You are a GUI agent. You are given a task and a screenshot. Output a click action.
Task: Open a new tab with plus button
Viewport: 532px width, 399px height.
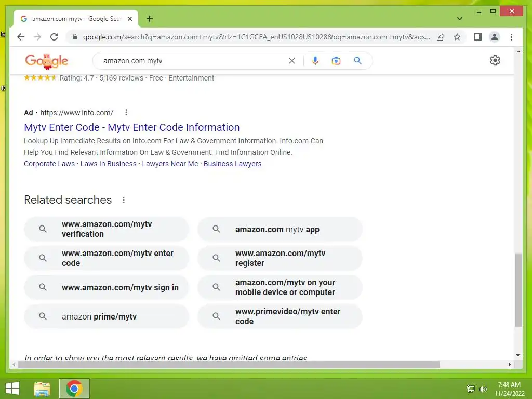(149, 19)
